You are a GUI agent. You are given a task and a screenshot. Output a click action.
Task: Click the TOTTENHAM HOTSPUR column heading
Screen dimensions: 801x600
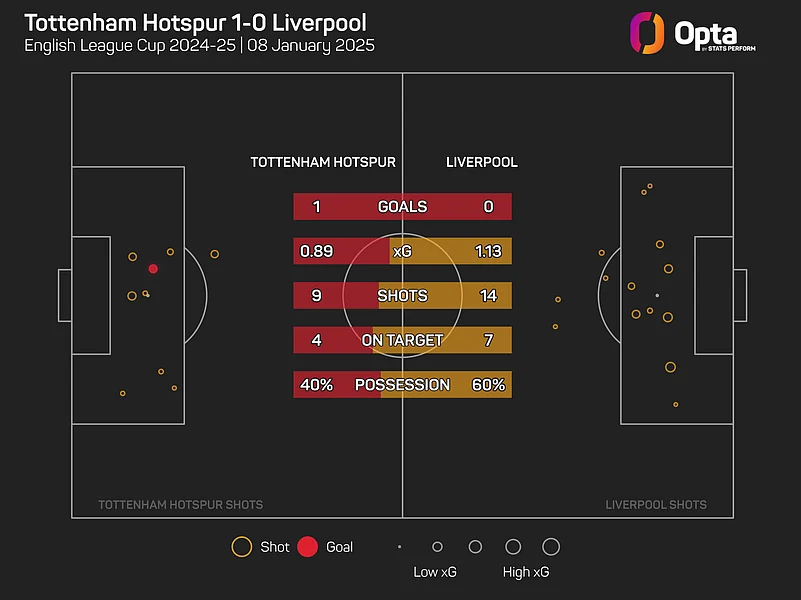(x=323, y=162)
